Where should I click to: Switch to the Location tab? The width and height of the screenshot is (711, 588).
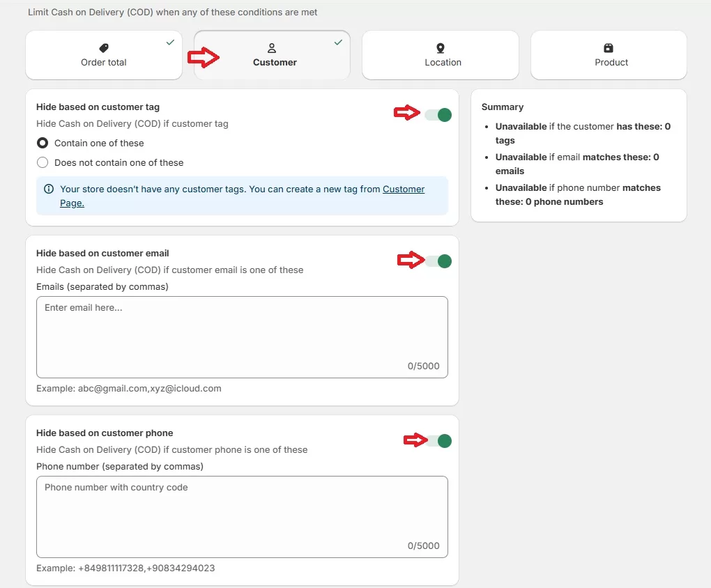coord(441,55)
